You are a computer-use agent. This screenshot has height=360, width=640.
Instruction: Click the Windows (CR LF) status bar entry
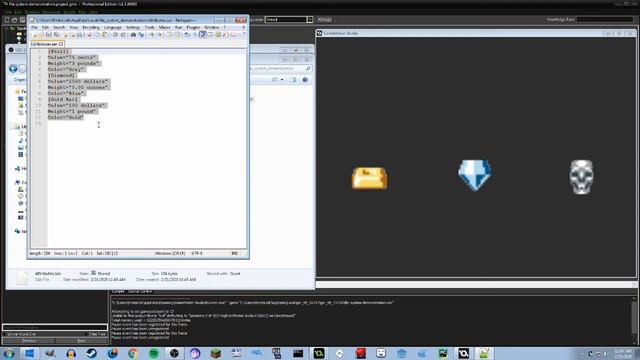click(170, 253)
